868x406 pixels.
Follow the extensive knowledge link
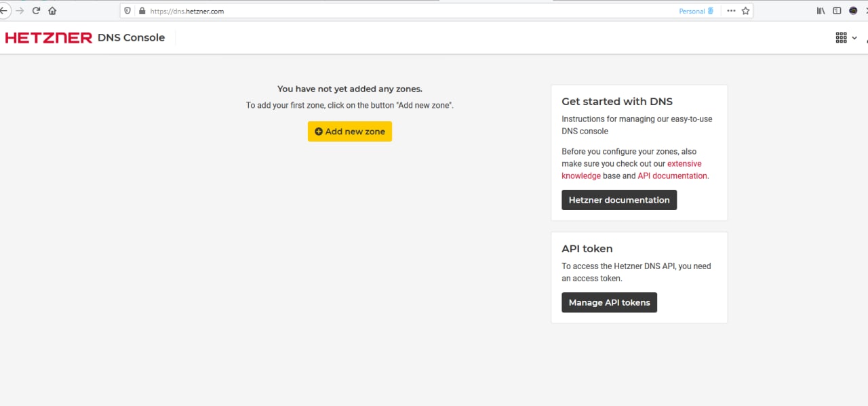631,169
